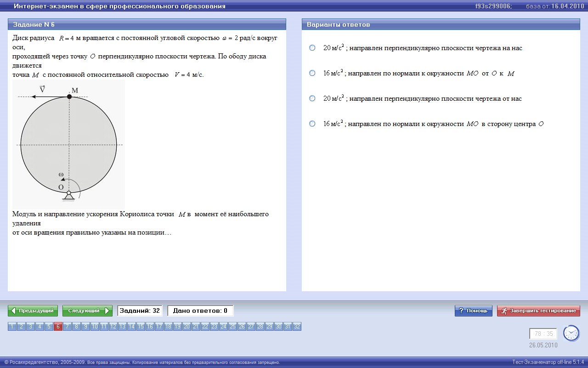Go to the previous question with Предыдущий
Image resolution: width=588 pixels, height=368 pixels.
(x=33, y=311)
